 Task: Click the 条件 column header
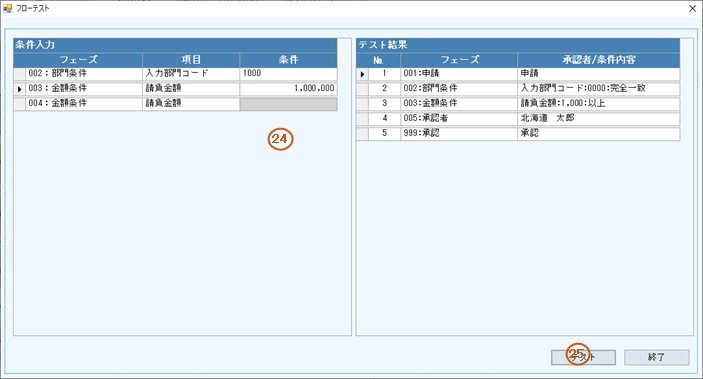pos(288,60)
